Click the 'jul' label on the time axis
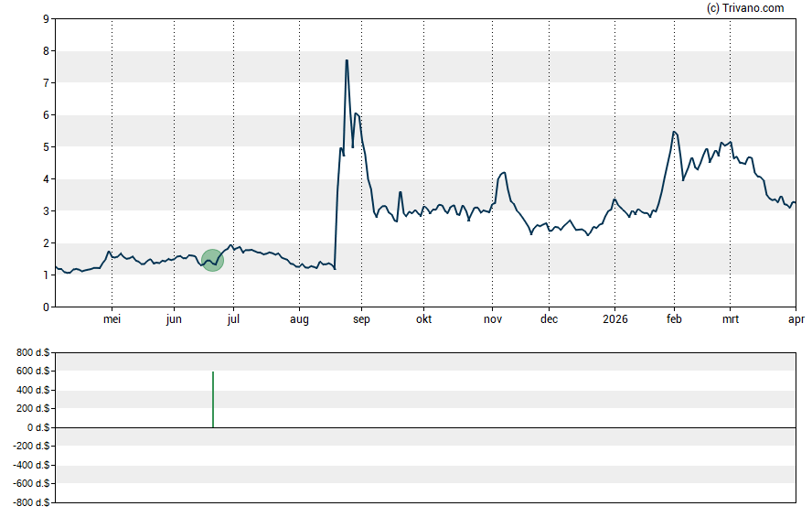 click(233, 320)
